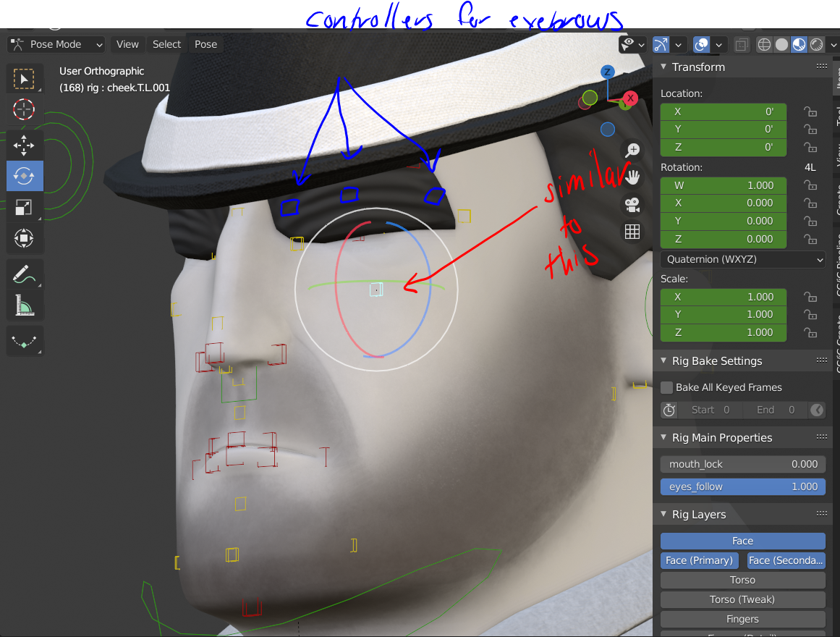The height and width of the screenshot is (637, 840).
Task: Enable Torso (Tweak) rig layer
Action: click(x=742, y=599)
